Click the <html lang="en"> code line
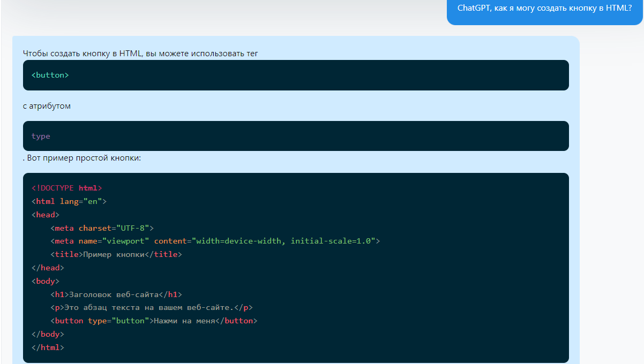The height and width of the screenshot is (364, 644). click(69, 201)
